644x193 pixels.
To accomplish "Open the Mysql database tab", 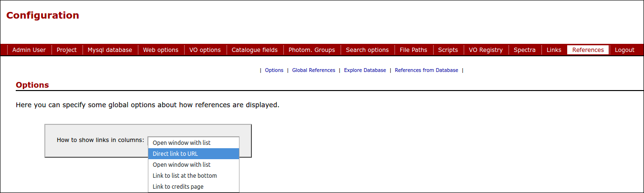I will coord(110,50).
